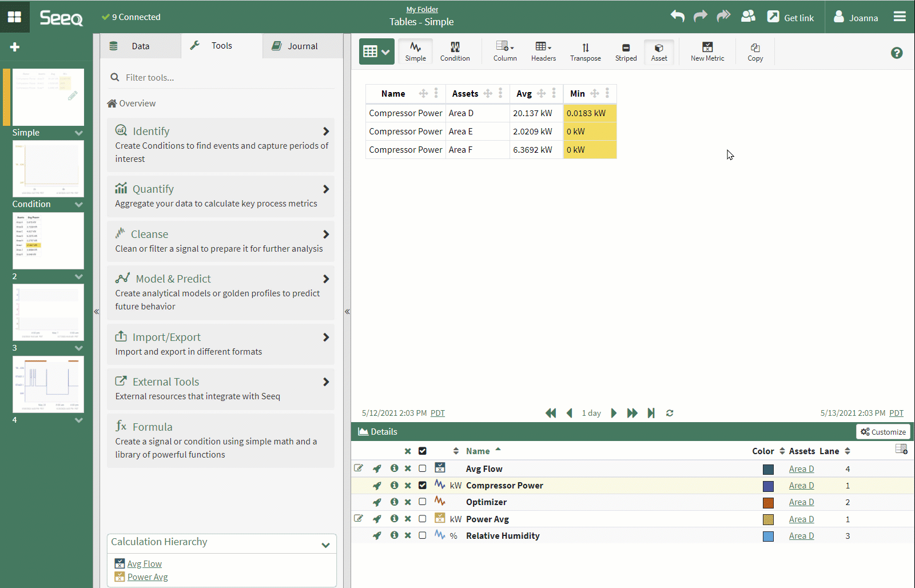
Task: Switch to the Data tab
Action: click(x=140, y=46)
